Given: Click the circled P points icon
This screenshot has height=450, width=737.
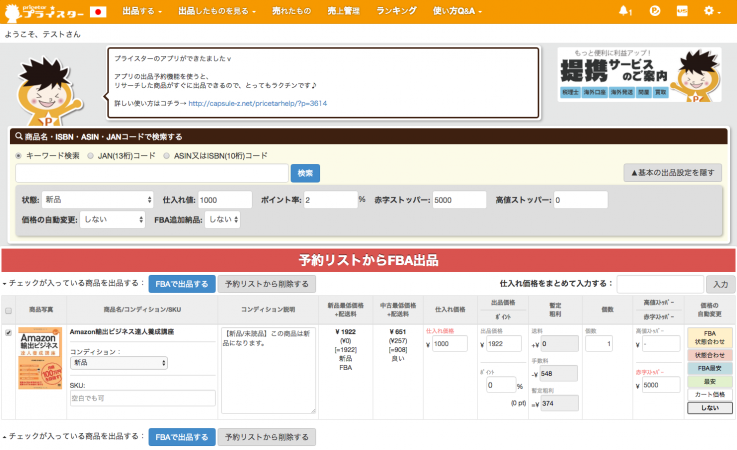Looking at the screenshot, I should coord(655,10).
